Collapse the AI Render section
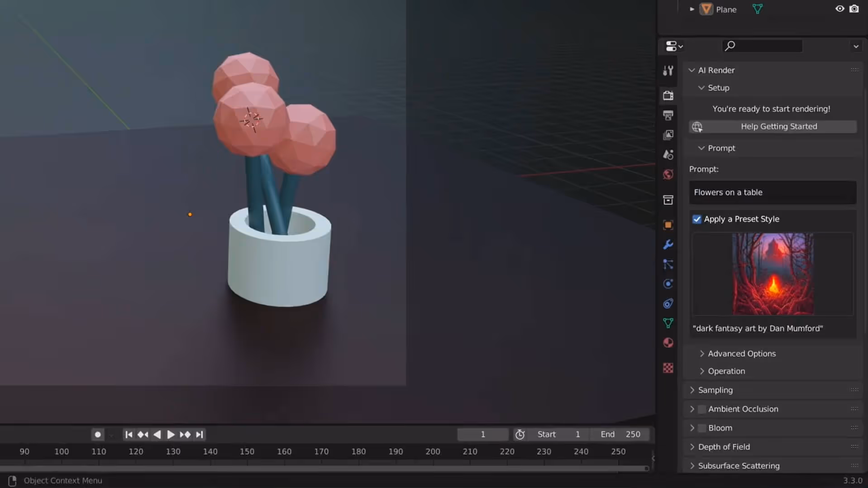 [692, 70]
